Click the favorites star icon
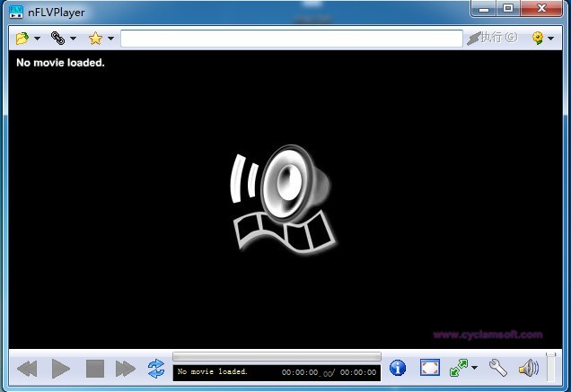The width and height of the screenshot is (571, 392). tap(95, 39)
